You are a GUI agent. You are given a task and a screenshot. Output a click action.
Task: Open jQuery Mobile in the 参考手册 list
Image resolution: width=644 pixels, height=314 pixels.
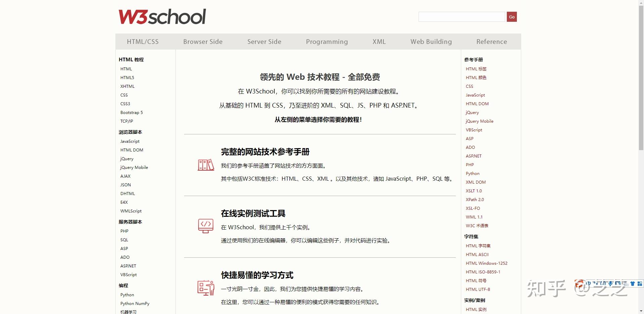click(480, 121)
